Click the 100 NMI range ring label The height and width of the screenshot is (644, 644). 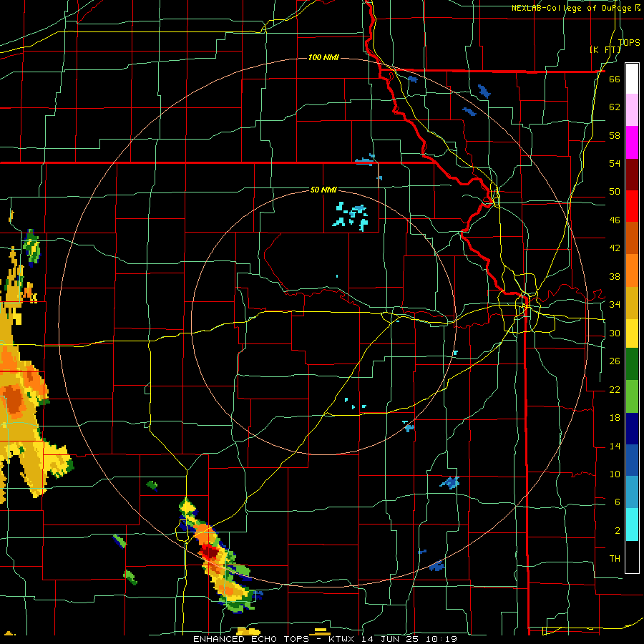[x=323, y=57]
